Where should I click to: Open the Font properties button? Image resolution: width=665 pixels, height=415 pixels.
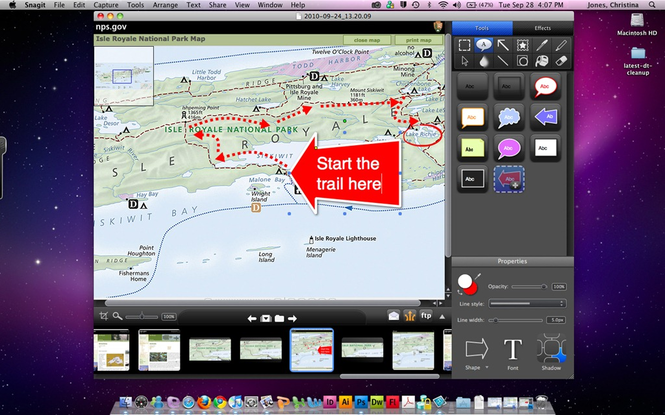point(513,353)
